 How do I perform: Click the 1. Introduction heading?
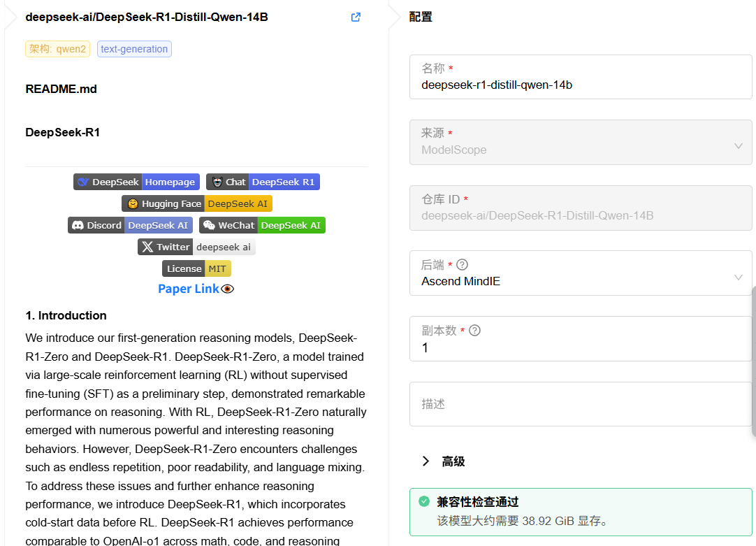tap(66, 315)
